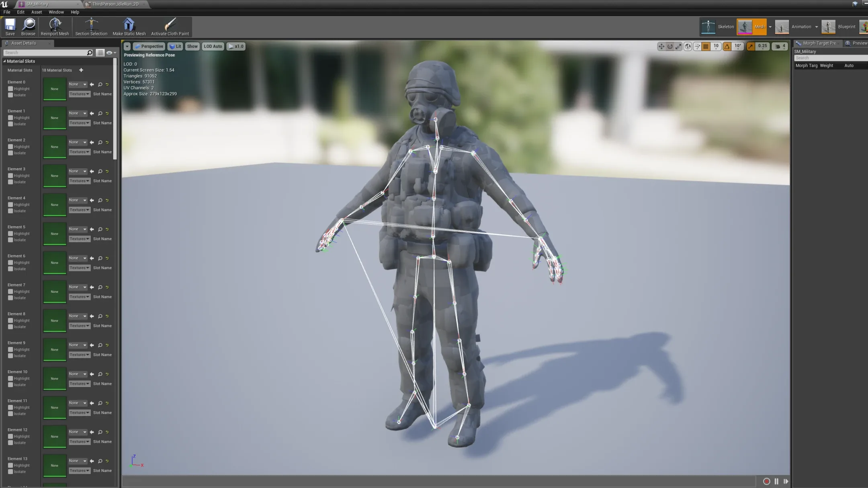Open Activate Cloth Paint mode
868x488 pixels.
(x=170, y=26)
